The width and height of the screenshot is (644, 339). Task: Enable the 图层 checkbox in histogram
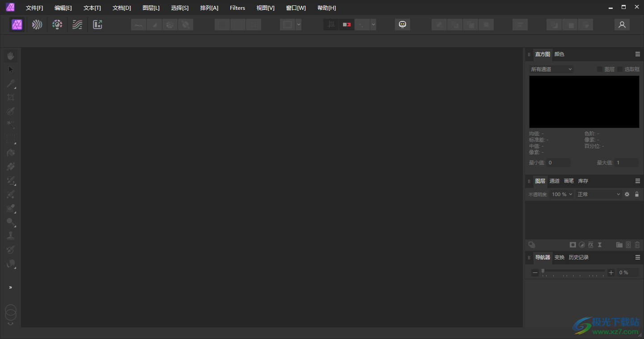tap(600, 69)
